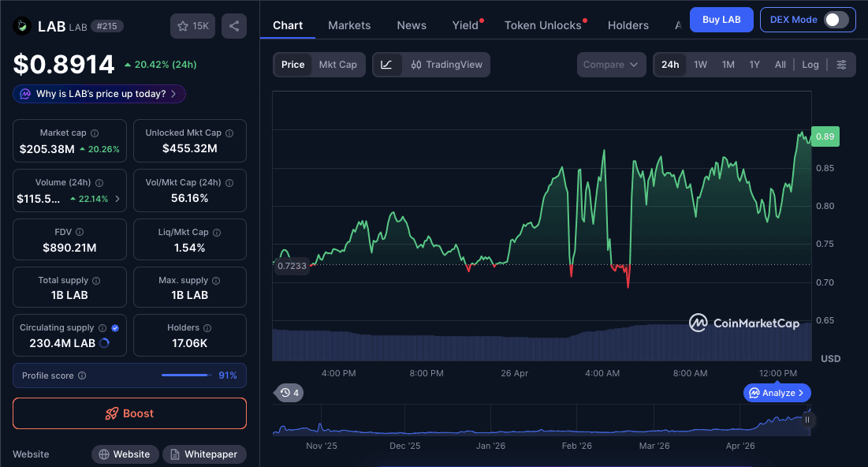This screenshot has width=868, height=467.
Task: Click the Whitepaper link
Action: tap(203, 454)
